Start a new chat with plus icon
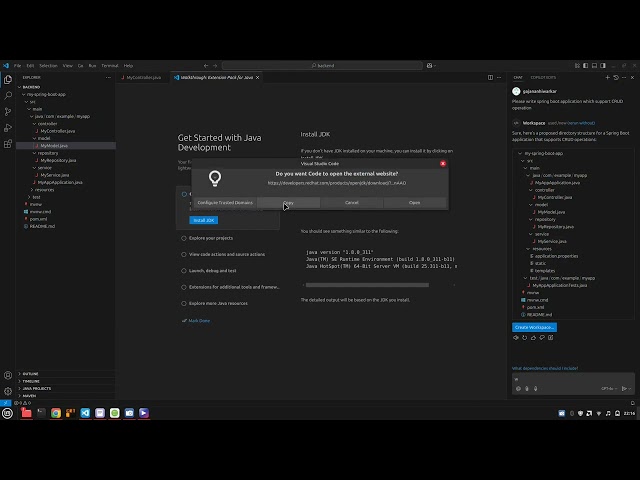Image resolution: width=640 pixels, height=480 pixels. [x=607, y=78]
